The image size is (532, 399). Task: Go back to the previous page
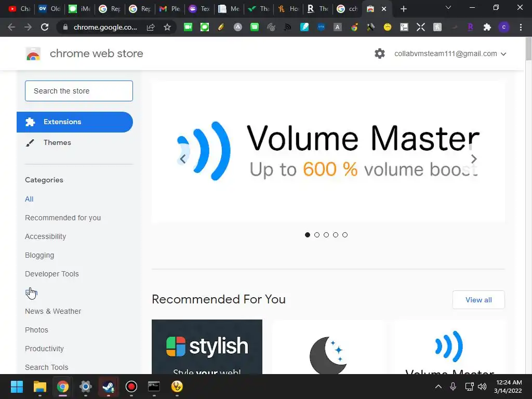tap(11, 27)
